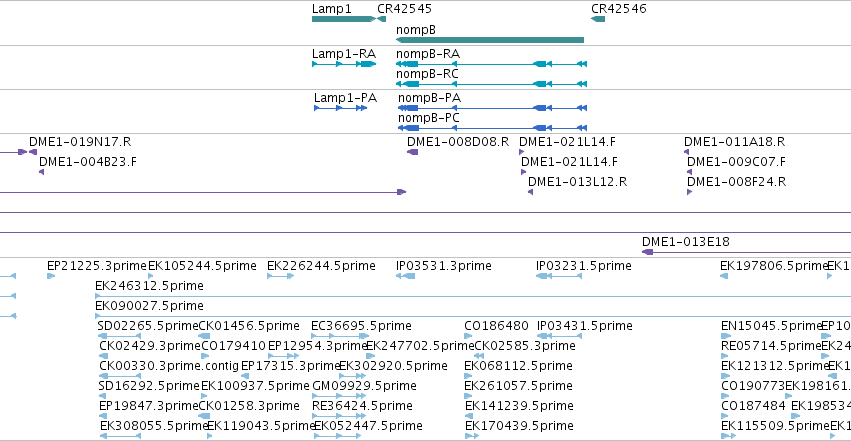851x441 pixels.
Task: Click the DME1-008F24.R label
Action: tap(736, 182)
